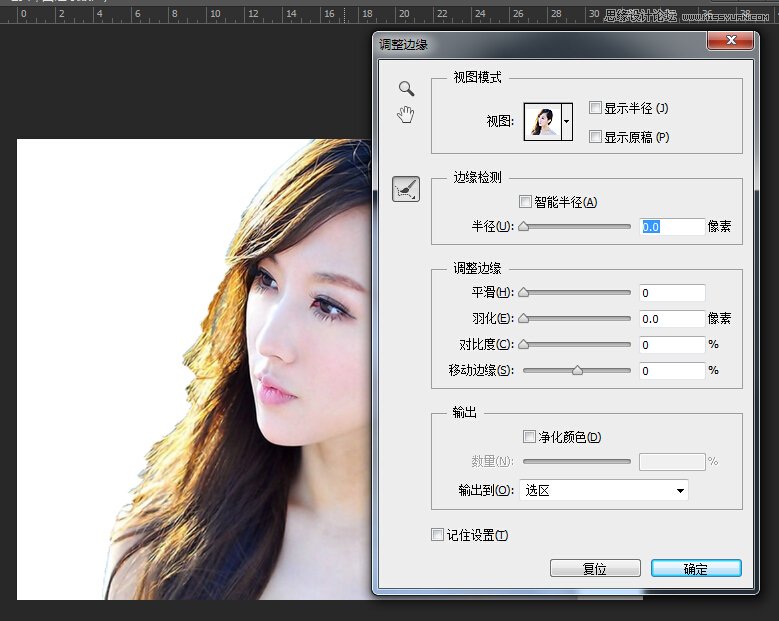Image resolution: width=779 pixels, height=621 pixels.
Task: Close the 调整边缘 dialog window
Action: point(729,40)
